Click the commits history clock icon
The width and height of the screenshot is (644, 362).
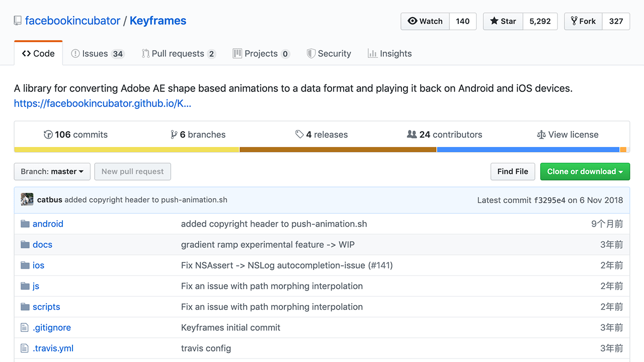pos(48,134)
